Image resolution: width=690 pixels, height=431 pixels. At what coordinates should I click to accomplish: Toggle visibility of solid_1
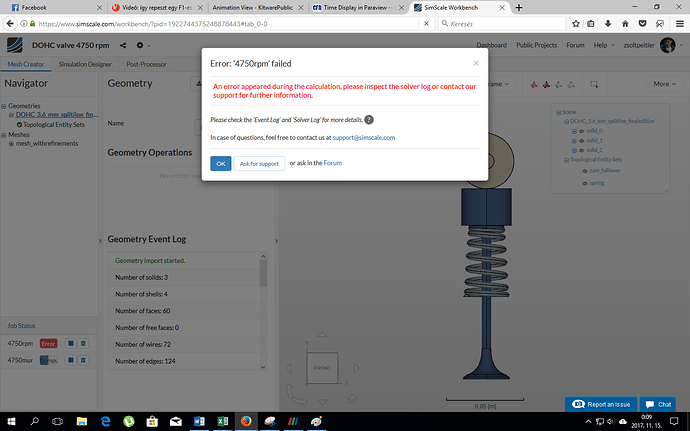pos(581,141)
